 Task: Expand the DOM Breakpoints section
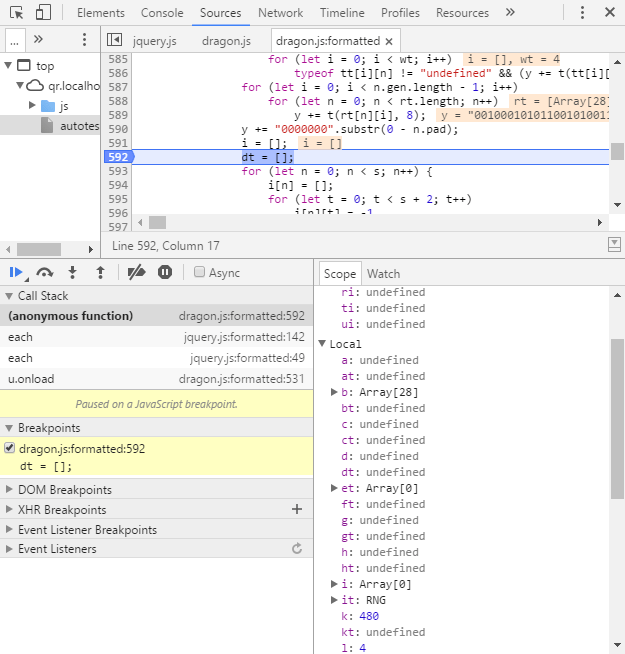click(9, 490)
